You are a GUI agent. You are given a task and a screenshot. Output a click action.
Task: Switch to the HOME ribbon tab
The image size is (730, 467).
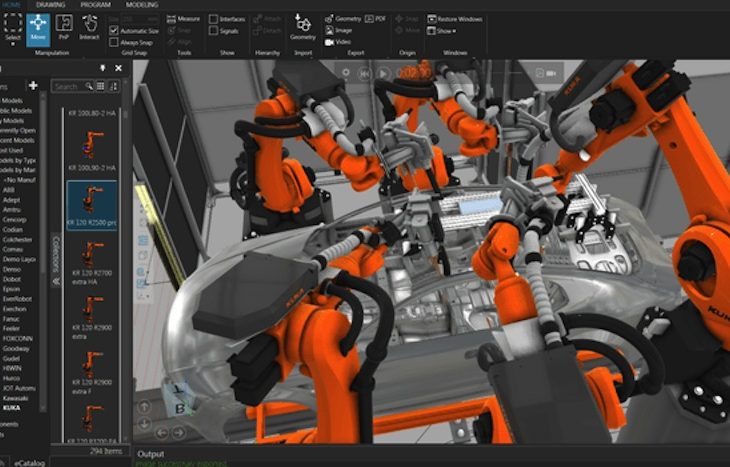coord(10,5)
